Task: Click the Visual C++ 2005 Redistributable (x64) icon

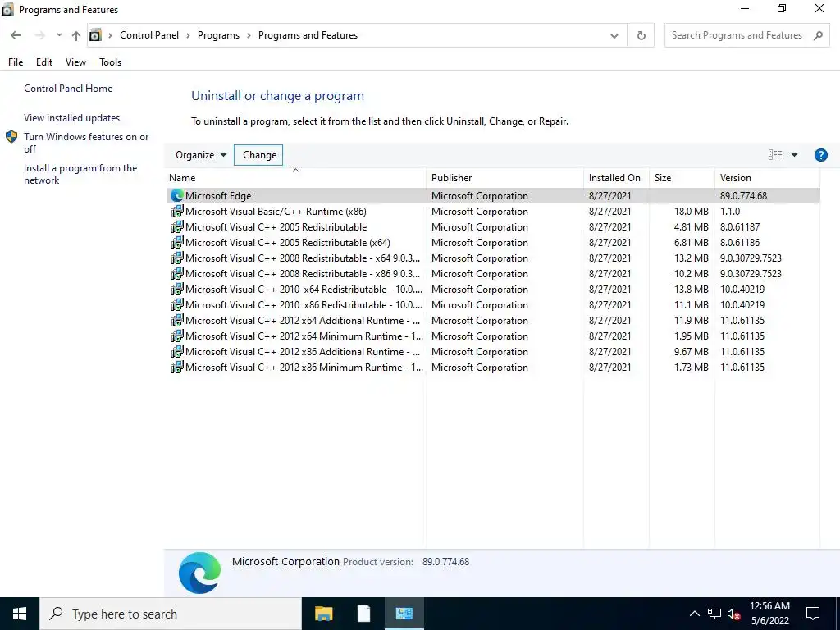Action: click(x=177, y=242)
